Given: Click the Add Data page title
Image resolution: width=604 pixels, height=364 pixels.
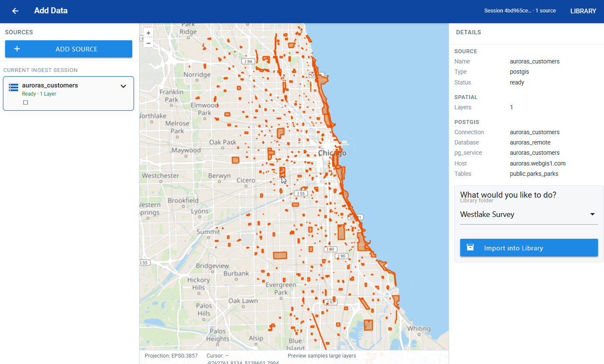Looking at the screenshot, I should pyautogui.click(x=51, y=11).
